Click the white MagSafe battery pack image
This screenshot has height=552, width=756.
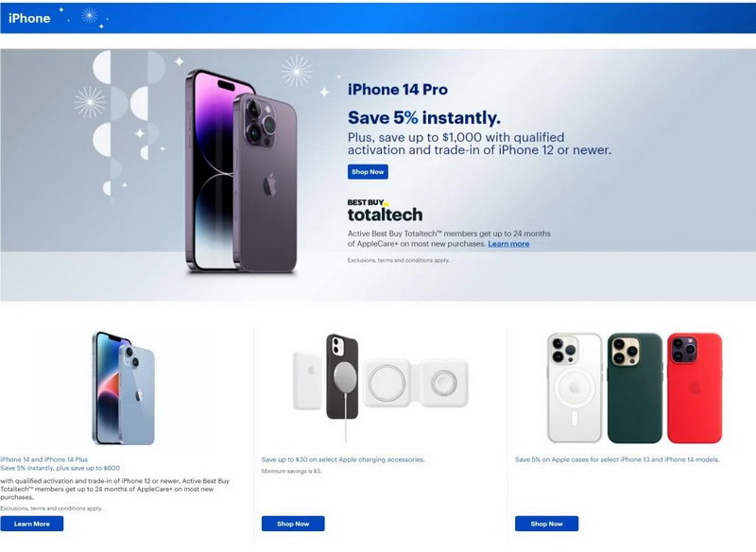coord(308,381)
